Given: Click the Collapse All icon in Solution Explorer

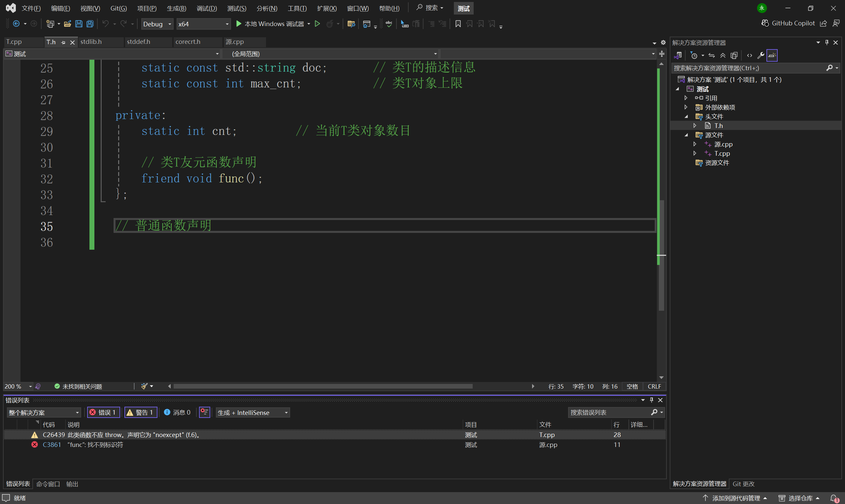Looking at the screenshot, I should pyautogui.click(x=723, y=55).
